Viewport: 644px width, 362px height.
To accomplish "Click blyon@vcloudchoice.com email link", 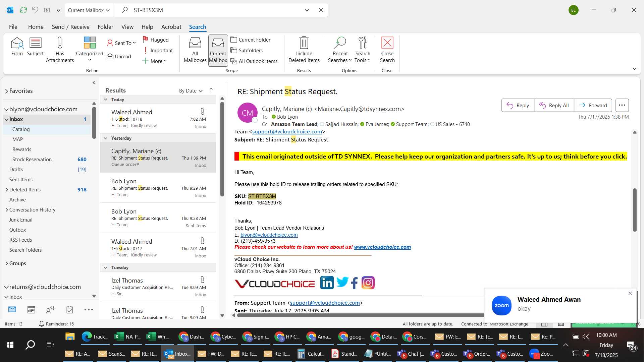I will 269,235.
